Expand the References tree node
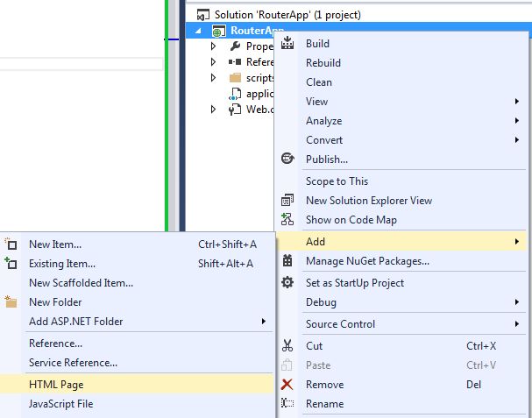532x418 pixels. pyautogui.click(x=213, y=61)
